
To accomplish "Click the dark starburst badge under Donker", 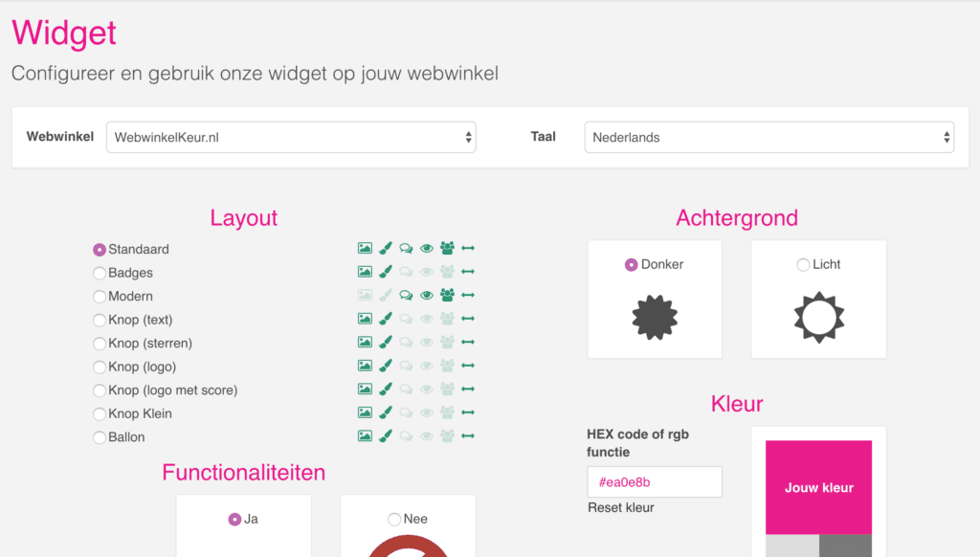I will pos(655,318).
